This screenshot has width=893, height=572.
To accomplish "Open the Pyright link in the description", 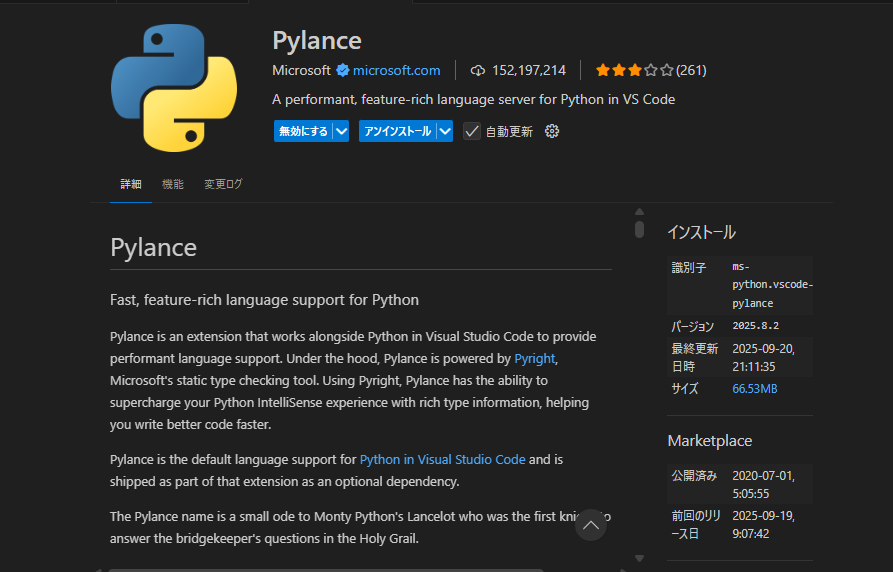I will click(534, 358).
